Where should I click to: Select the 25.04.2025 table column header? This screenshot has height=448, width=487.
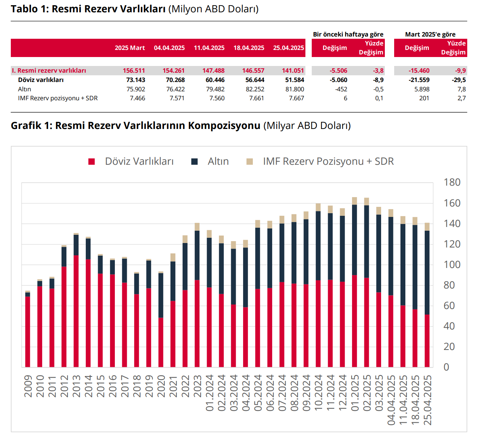tap(288, 48)
